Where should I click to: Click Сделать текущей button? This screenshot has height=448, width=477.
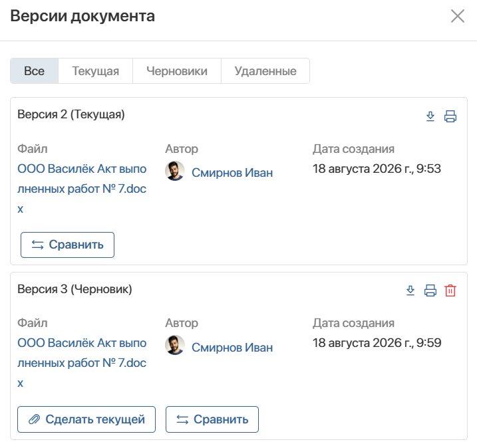(x=86, y=419)
